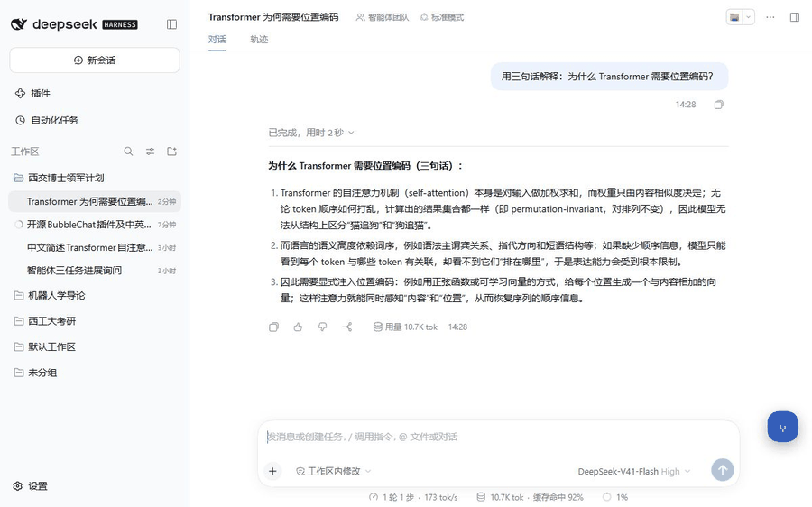Select conversation Transformer 为何需要位置编...
Image resolution: width=812 pixels, height=507 pixels.
(x=95, y=201)
